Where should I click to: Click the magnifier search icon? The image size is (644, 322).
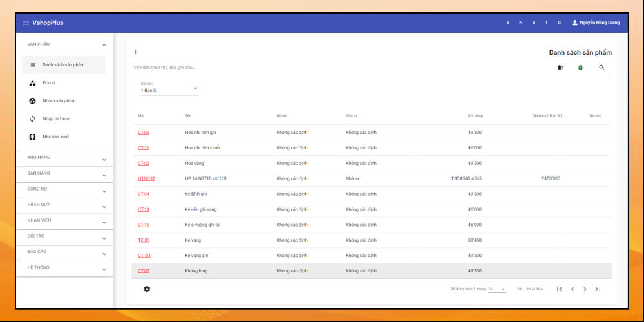coord(601,68)
